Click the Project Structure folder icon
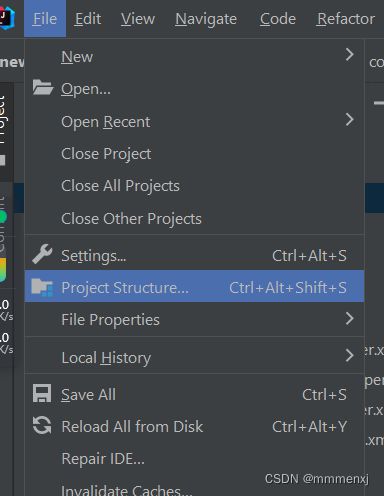This screenshot has width=384, height=496. pyautogui.click(x=42, y=287)
